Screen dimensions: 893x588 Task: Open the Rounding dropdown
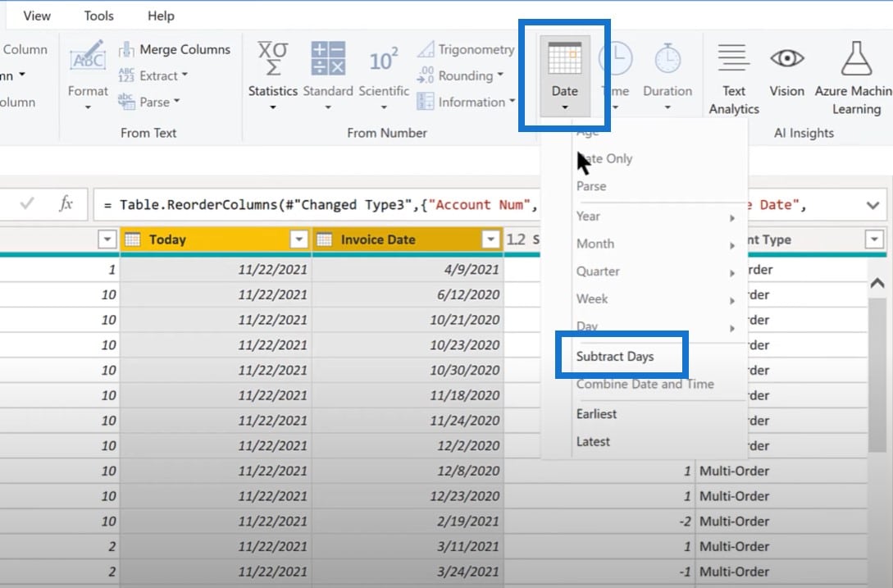pyautogui.click(x=460, y=75)
